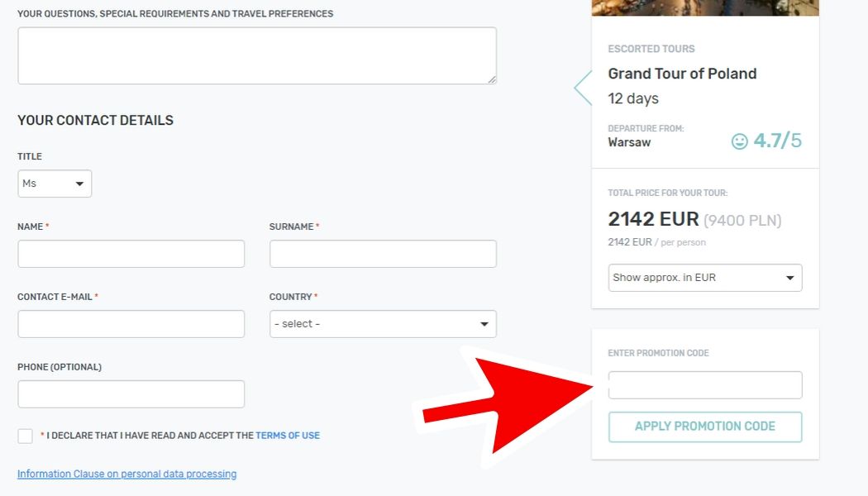This screenshot has width=868, height=496.
Task: Click the tour photo thumbnail at top
Action: click(704, 7)
